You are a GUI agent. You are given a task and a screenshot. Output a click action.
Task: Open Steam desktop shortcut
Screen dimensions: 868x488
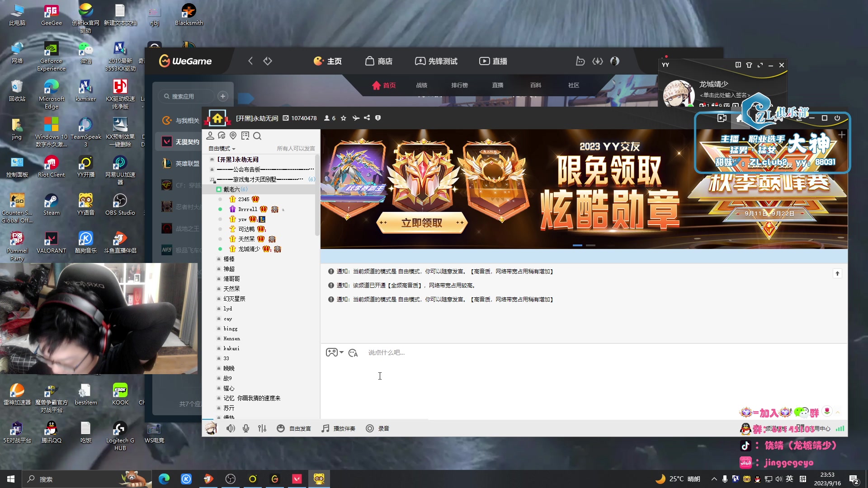51,204
